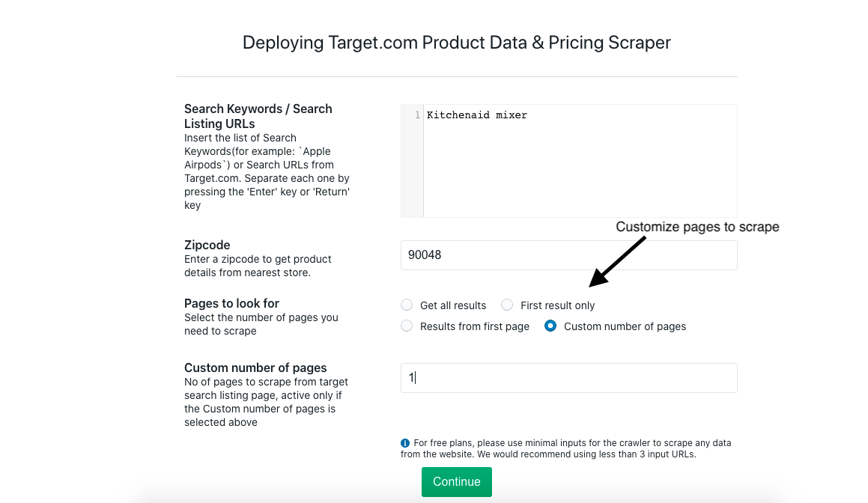The width and height of the screenshot is (868, 503).
Task: Click the "Search Keywords / Search Listing URLs" heading
Action: pos(258,116)
